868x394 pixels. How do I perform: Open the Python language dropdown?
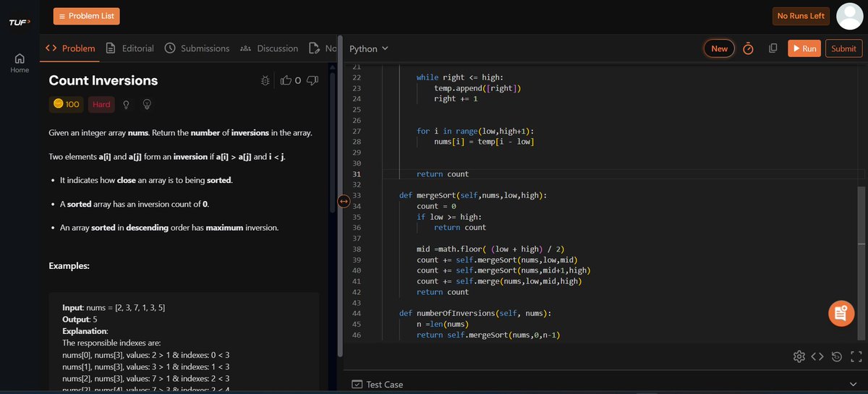pyautogui.click(x=369, y=48)
